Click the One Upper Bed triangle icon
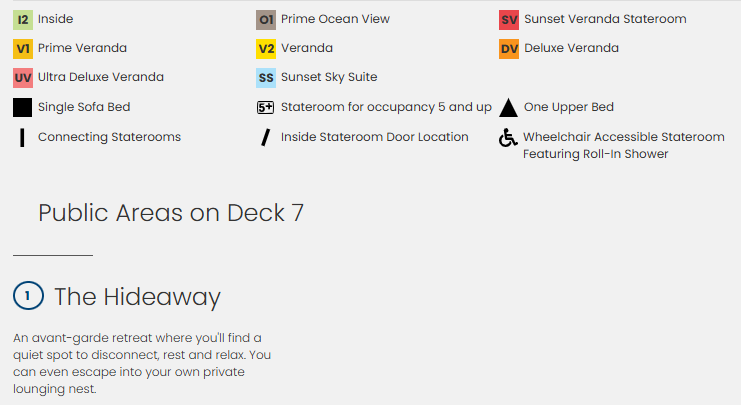The image size is (741, 405). coord(508,107)
